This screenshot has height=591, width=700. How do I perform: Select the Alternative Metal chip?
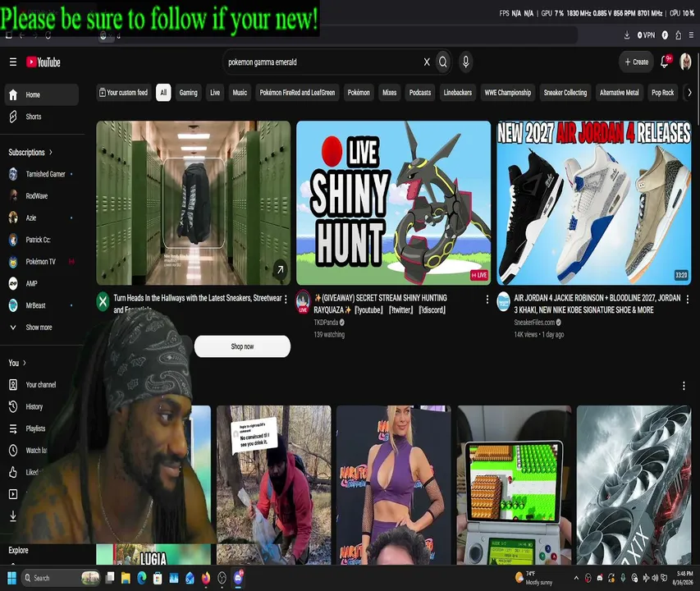point(620,93)
